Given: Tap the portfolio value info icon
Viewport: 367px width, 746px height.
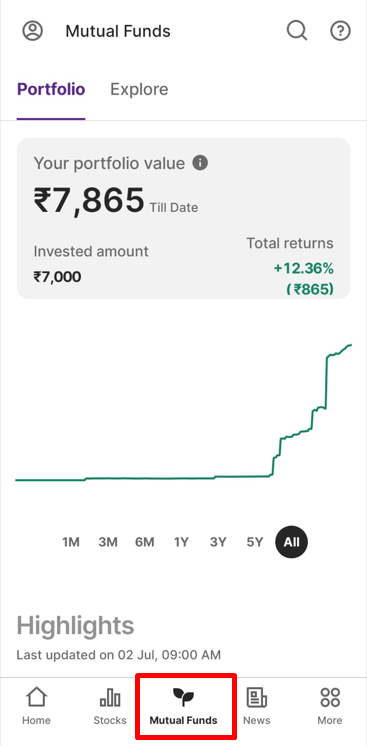Looking at the screenshot, I should 200,163.
